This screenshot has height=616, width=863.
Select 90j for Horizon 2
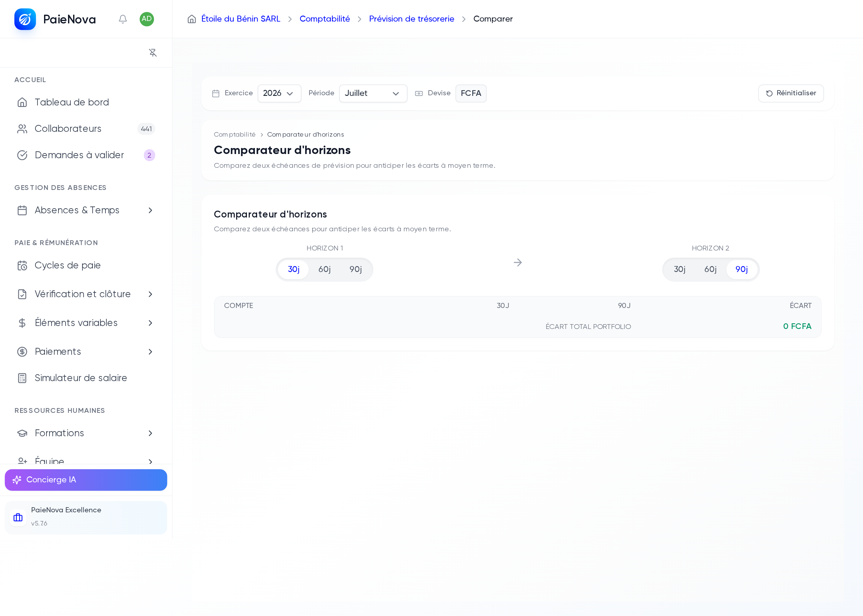click(x=742, y=269)
